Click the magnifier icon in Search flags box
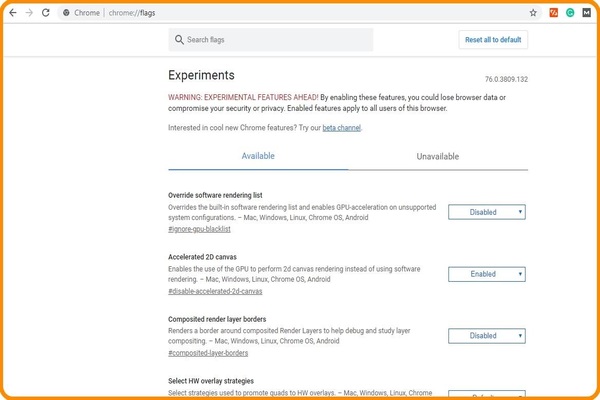The height and width of the screenshot is (400, 600). pyautogui.click(x=179, y=39)
